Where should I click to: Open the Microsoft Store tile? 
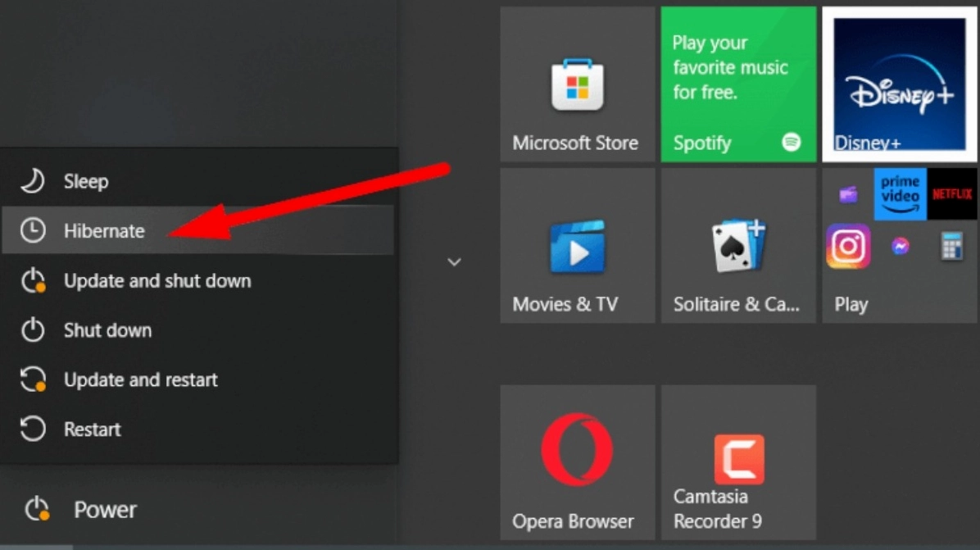[x=577, y=84]
